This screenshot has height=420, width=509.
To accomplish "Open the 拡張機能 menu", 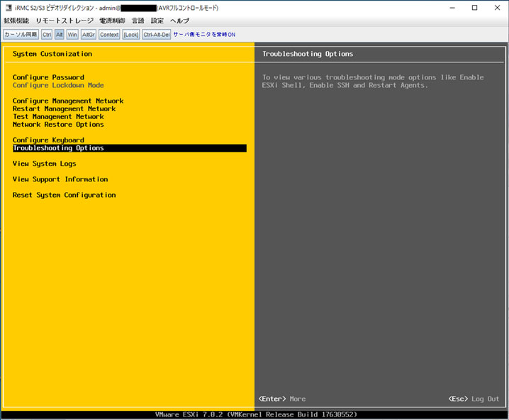I will [16, 21].
